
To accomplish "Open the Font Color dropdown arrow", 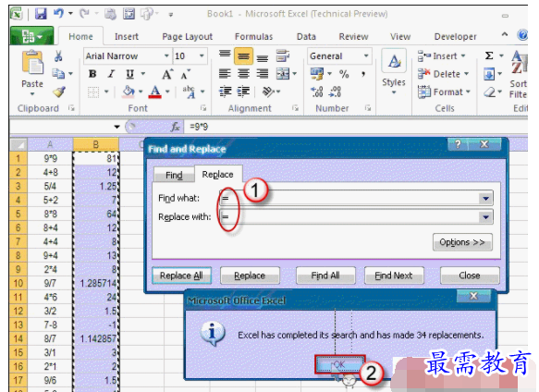I will coord(167,92).
